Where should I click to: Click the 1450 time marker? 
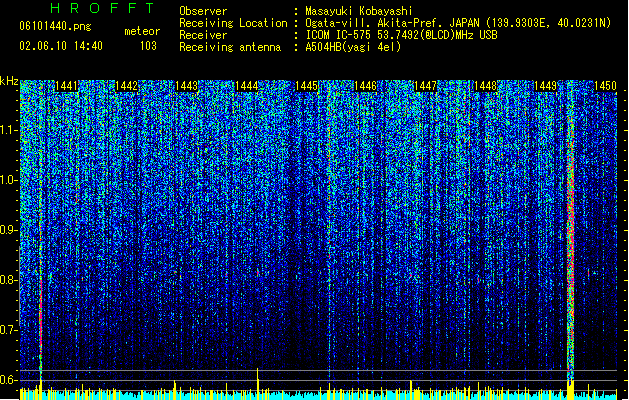605,86
